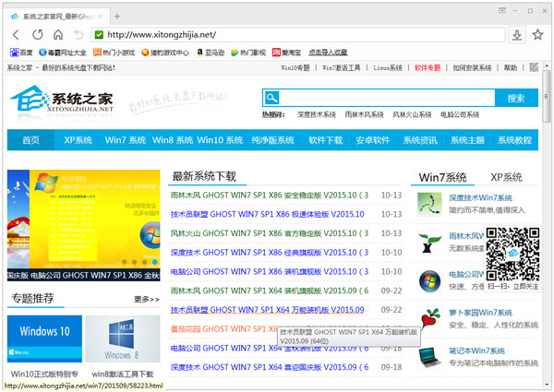554x392 pixels.
Task: Open 软件下载 in navigation menu
Action: (x=325, y=140)
